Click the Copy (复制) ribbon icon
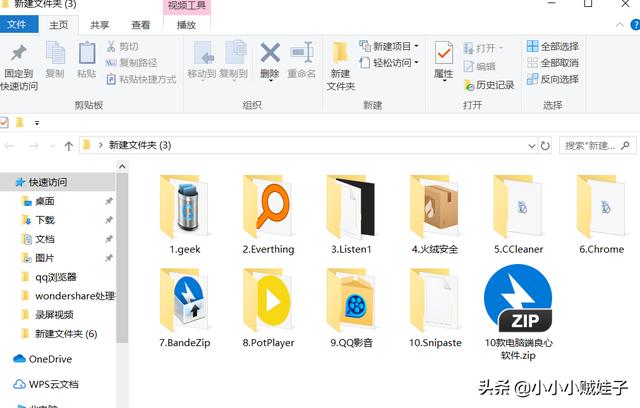 tap(55, 60)
